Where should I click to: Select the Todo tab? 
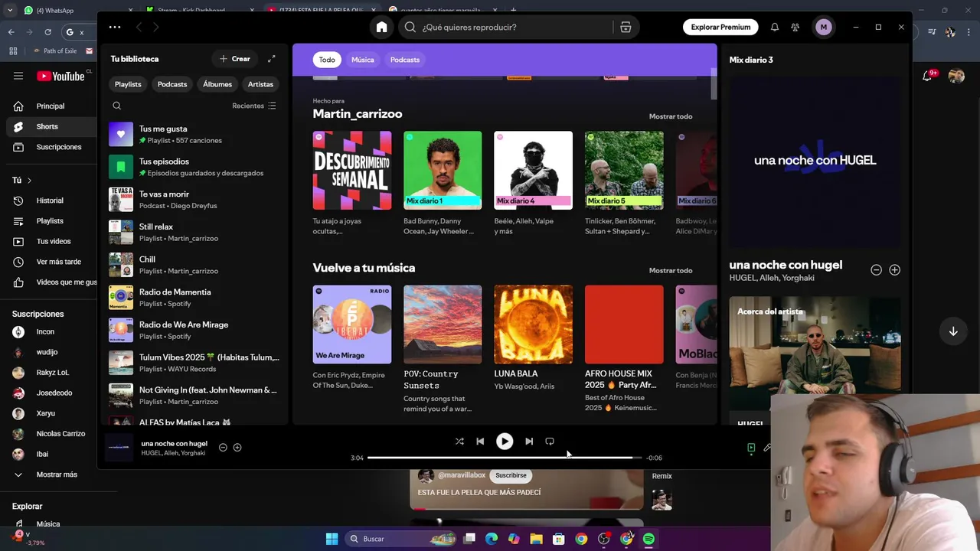(x=327, y=60)
